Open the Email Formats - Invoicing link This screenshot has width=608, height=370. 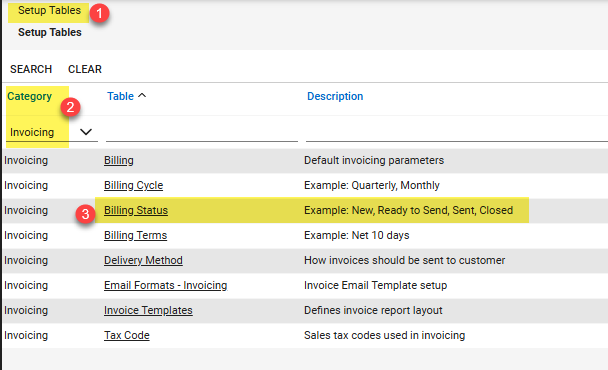pyautogui.click(x=166, y=285)
